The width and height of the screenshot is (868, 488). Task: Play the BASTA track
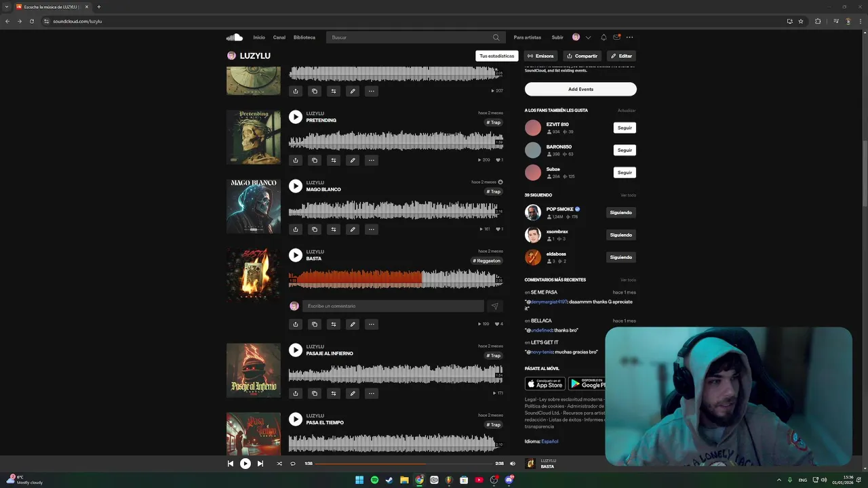(296, 255)
